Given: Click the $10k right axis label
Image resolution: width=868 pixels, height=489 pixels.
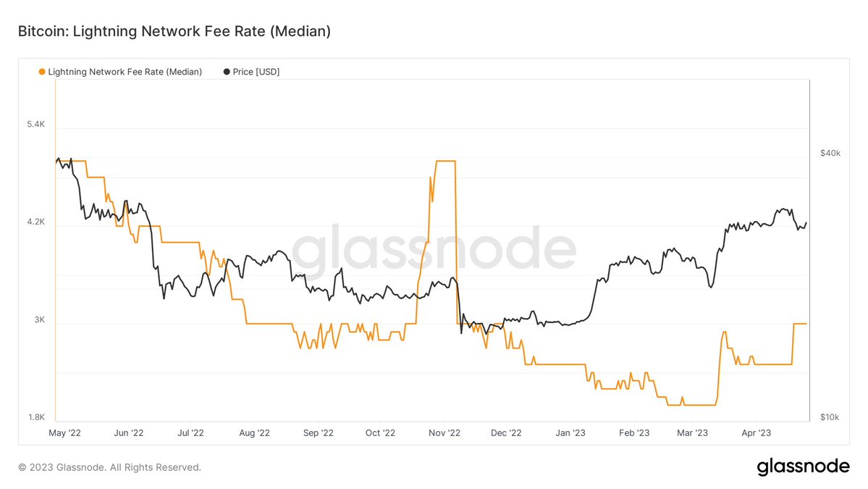Looking at the screenshot, I should [830, 417].
